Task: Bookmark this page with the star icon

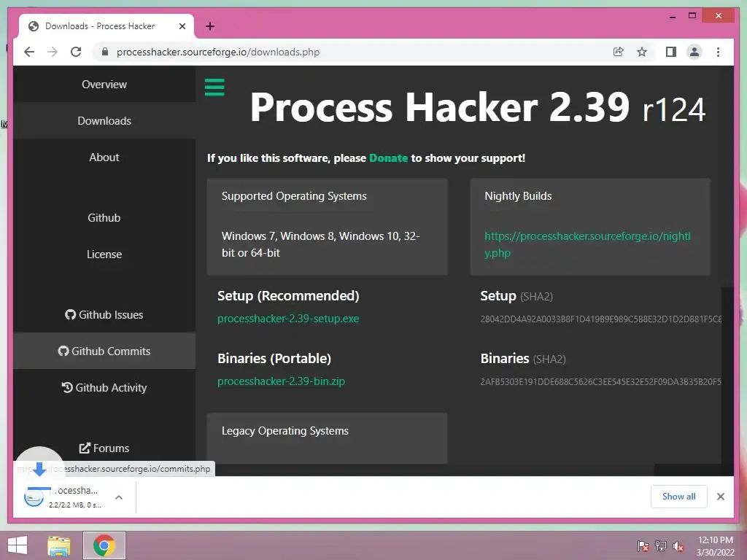Action: (x=642, y=52)
